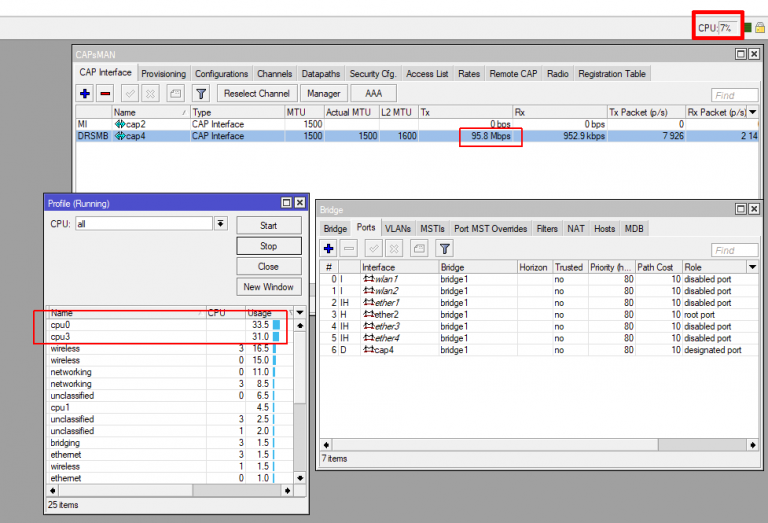Open the filter funnel in CAPsMAN toolbar
Screen dimensions: 768x523
pyautogui.click(x=200, y=94)
